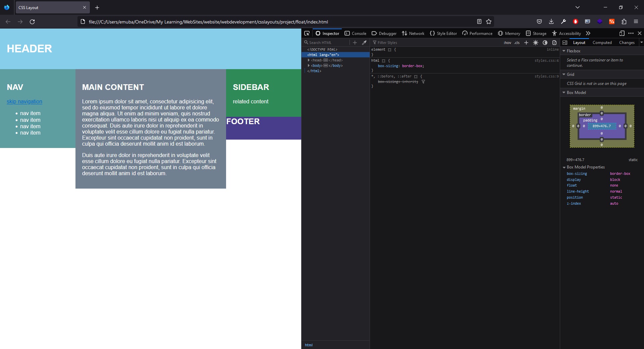Screen dimensions: 644x349
Task: Select the Changes sidebar tab
Action: point(627,43)
